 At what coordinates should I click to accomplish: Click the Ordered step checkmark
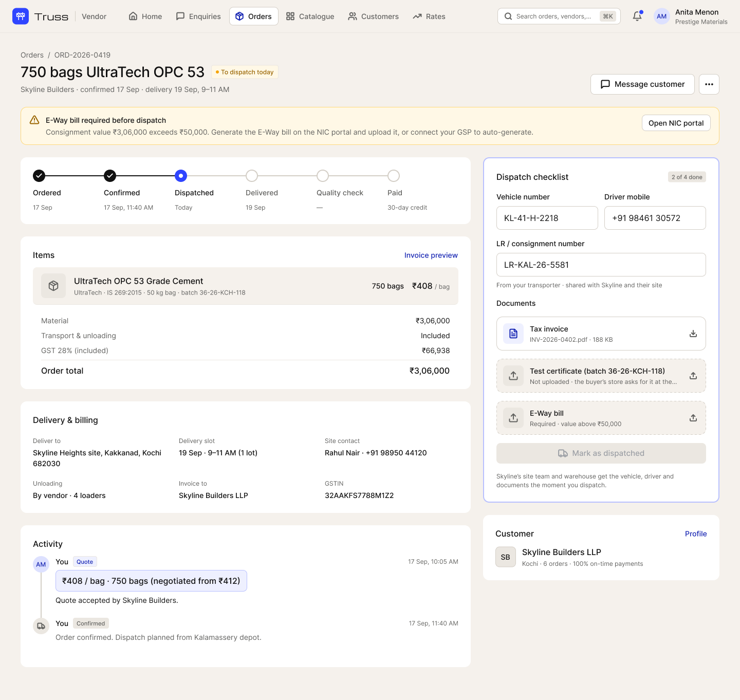(39, 176)
